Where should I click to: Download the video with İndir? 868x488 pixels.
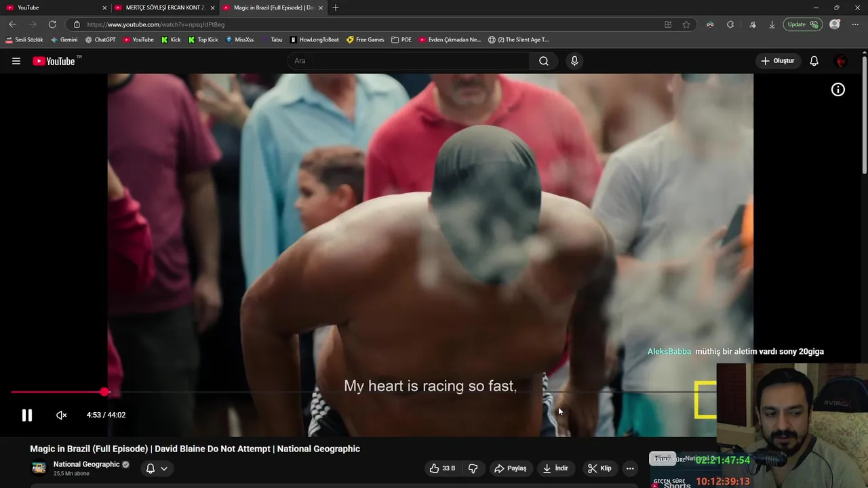[555, 468]
